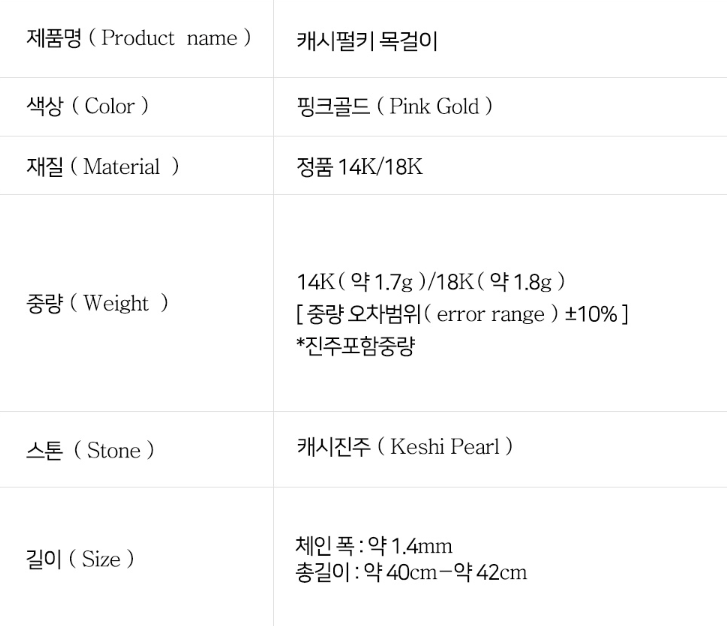This screenshot has height=626, width=727.
Task: Click the English text "Keshi Pearl"
Action: pos(444,447)
